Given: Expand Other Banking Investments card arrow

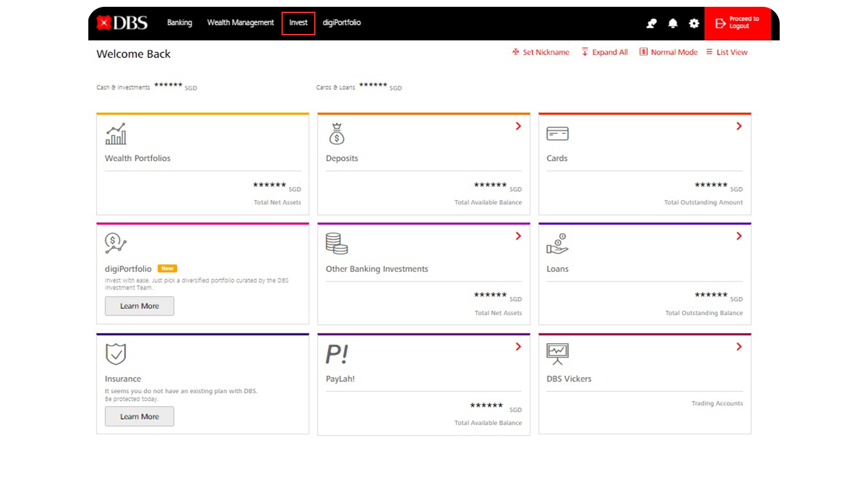Looking at the screenshot, I should click(x=518, y=236).
